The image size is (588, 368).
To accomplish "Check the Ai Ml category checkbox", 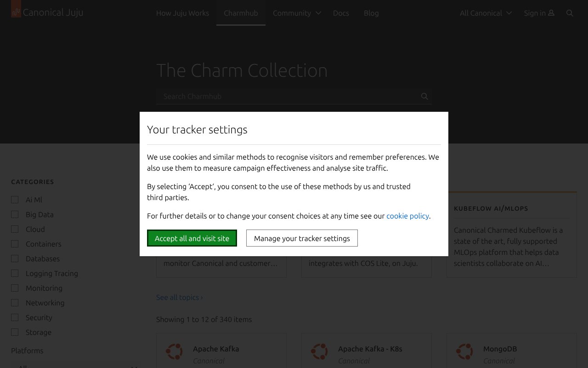I will 15,200.
